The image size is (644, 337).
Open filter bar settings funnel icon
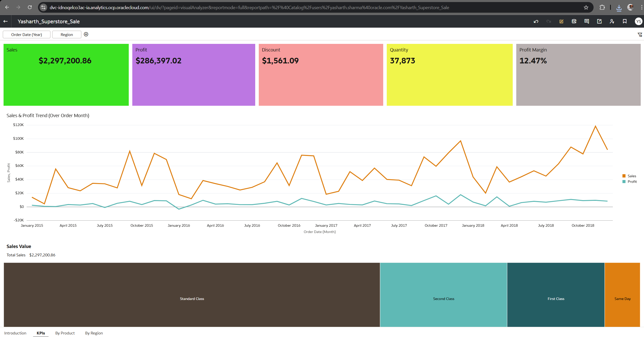click(640, 35)
